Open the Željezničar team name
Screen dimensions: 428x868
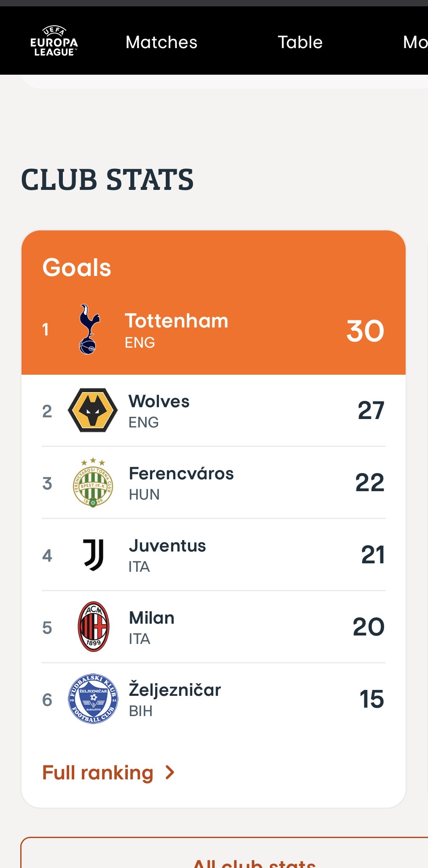[175, 690]
